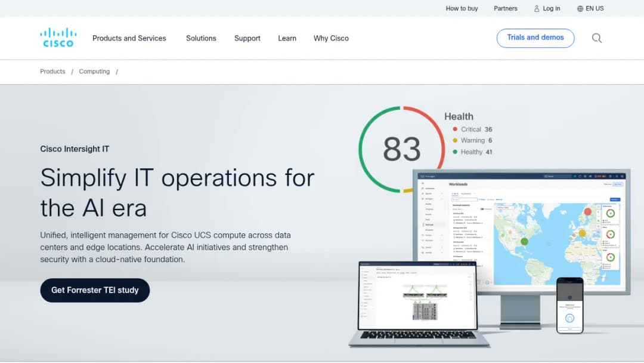Click the Healthy 41 legend entry
Viewport: 644px width, 363px height.
click(472, 152)
